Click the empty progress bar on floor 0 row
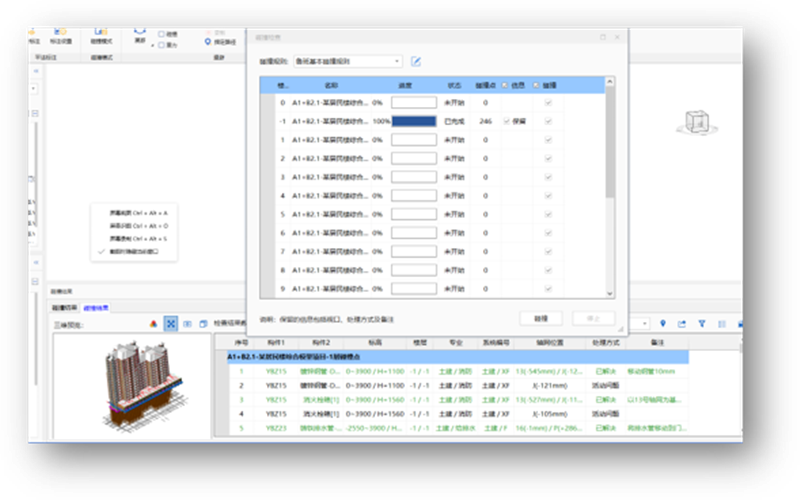Viewport: 800px width, 500px height. tap(414, 103)
